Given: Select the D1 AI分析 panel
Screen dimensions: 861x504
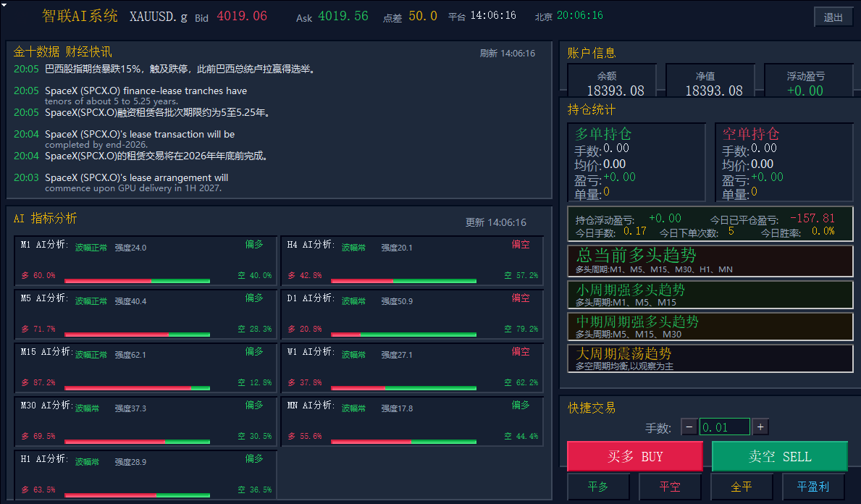Looking at the screenshot, I should coord(412,314).
